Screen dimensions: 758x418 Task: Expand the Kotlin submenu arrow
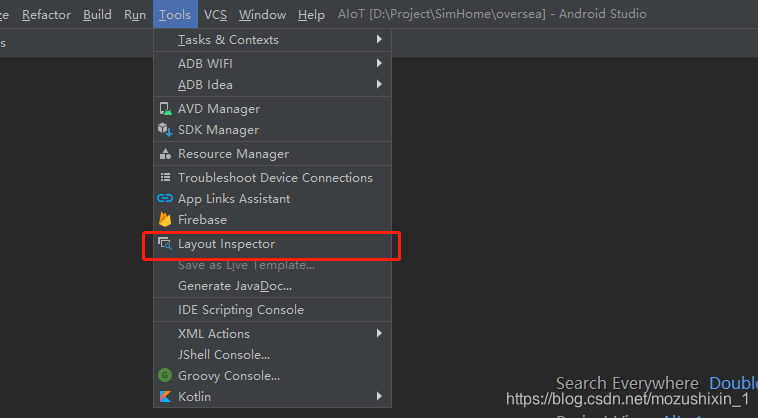click(379, 396)
